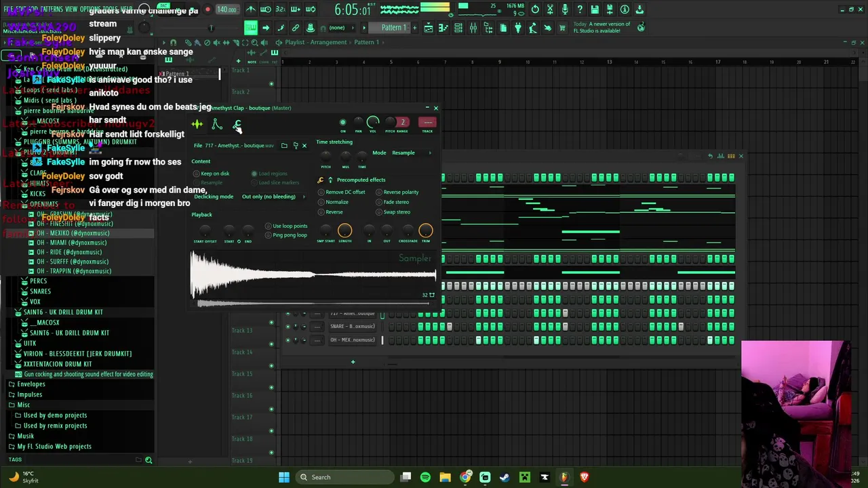Toggle the channel ON light
Screen dimensions: 868x488
tap(342, 123)
